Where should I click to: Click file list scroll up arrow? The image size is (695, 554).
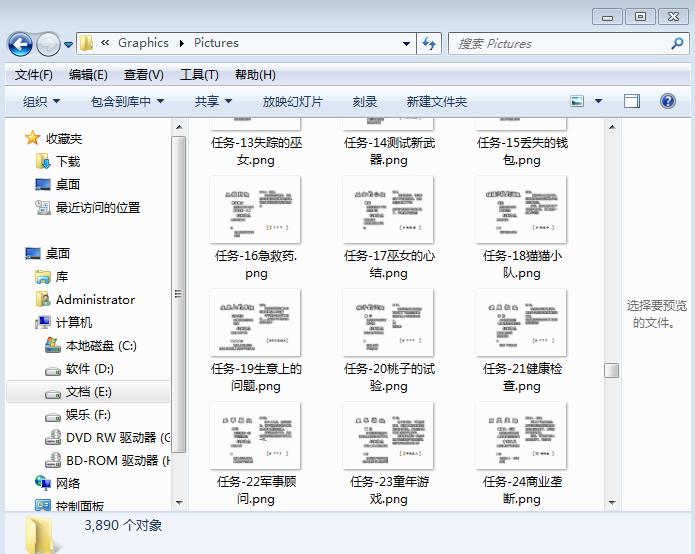coord(612,127)
